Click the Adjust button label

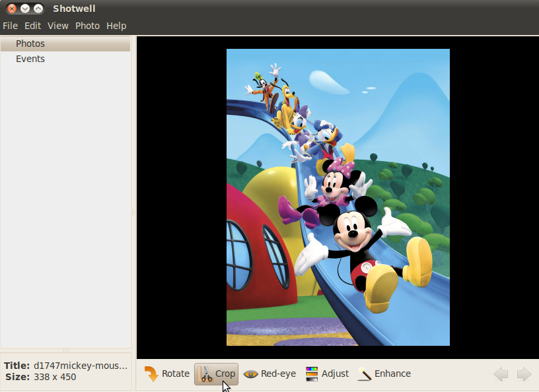point(335,374)
